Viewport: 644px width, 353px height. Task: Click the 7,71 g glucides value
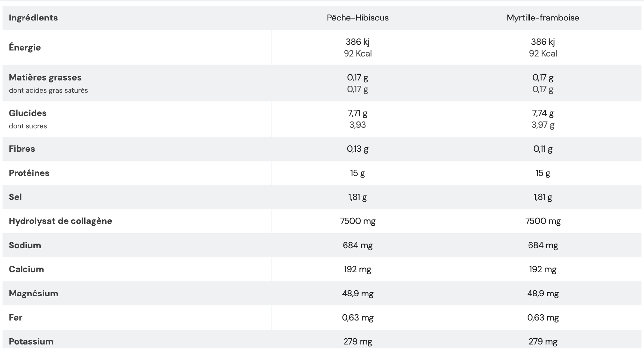click(357, 113)
